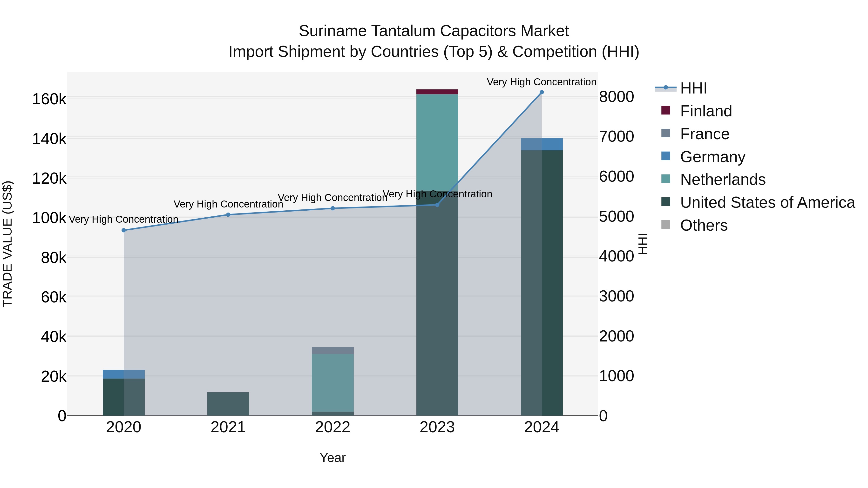Click the Germany bar segment for 2024
Image resolution: width=868 pixels, height=488 pixels.
pos(542,145)
